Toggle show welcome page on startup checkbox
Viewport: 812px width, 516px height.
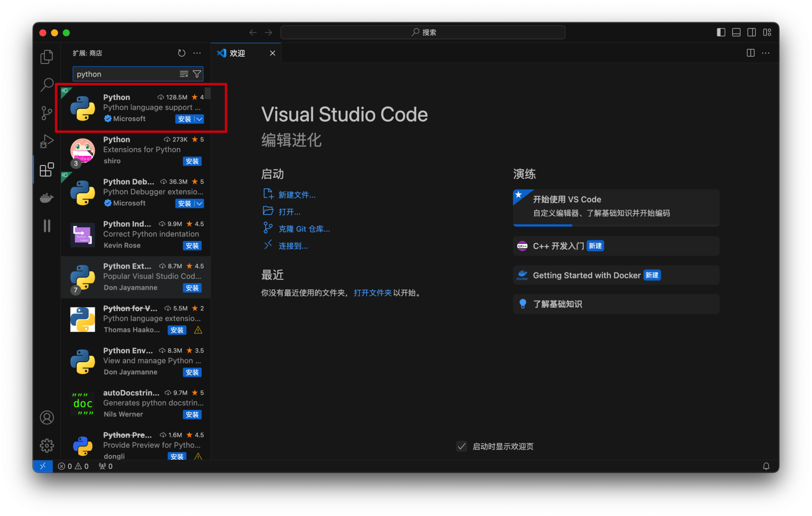click(x=462, y=446)
